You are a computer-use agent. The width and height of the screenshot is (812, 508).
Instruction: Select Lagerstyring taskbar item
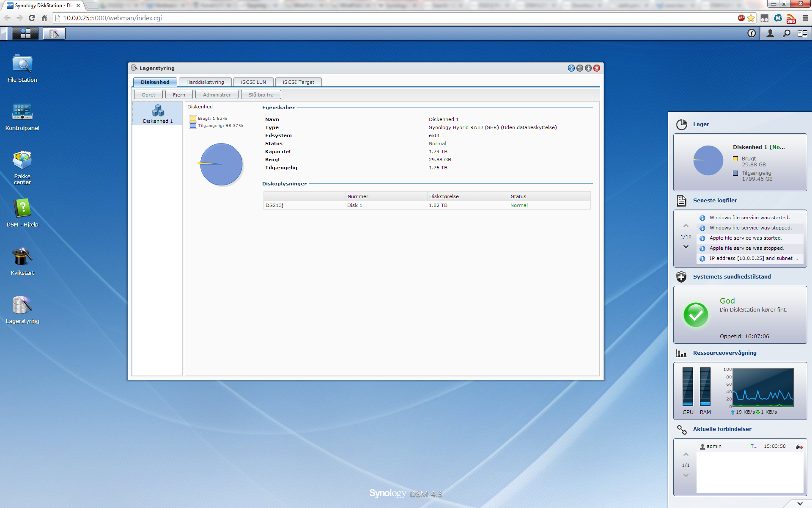point(54,33)
